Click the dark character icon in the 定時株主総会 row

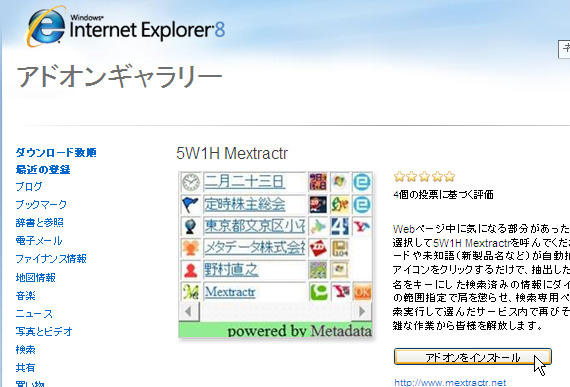point(318,204)
